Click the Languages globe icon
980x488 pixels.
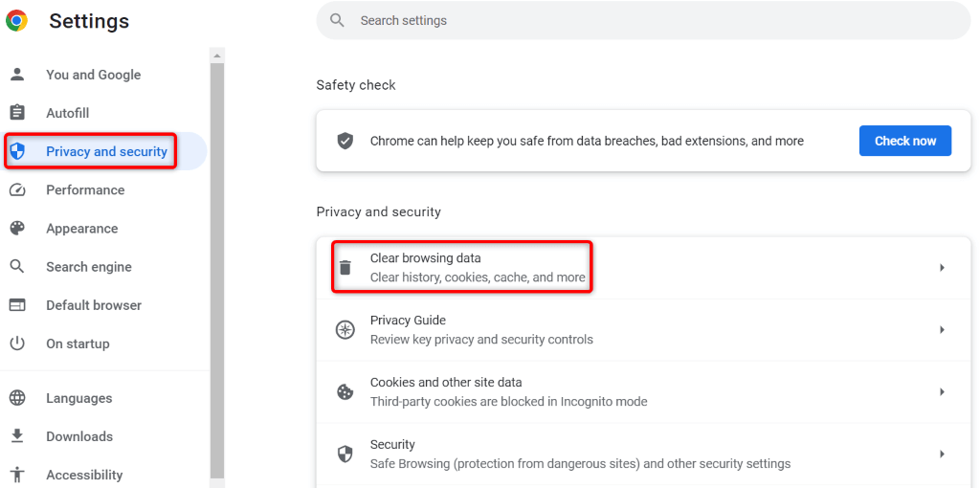[17, 398]
